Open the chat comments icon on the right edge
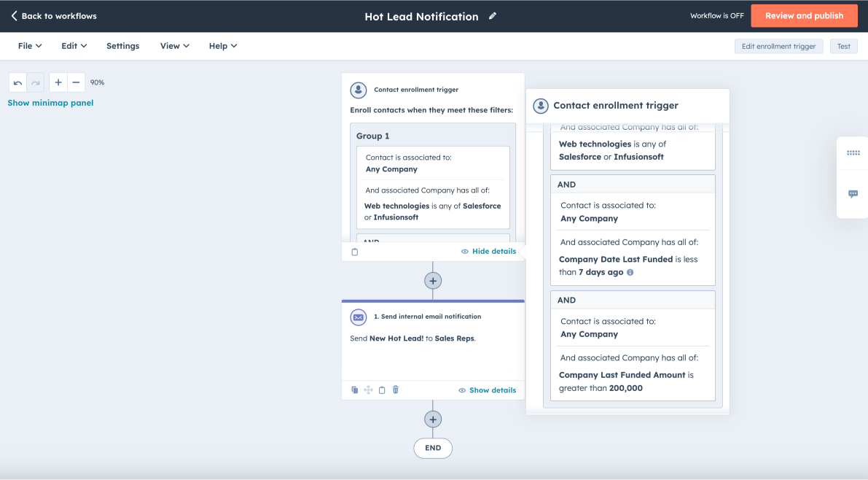Image resolution: width=868 pixels, height=480 pixels. click(853, 194)
